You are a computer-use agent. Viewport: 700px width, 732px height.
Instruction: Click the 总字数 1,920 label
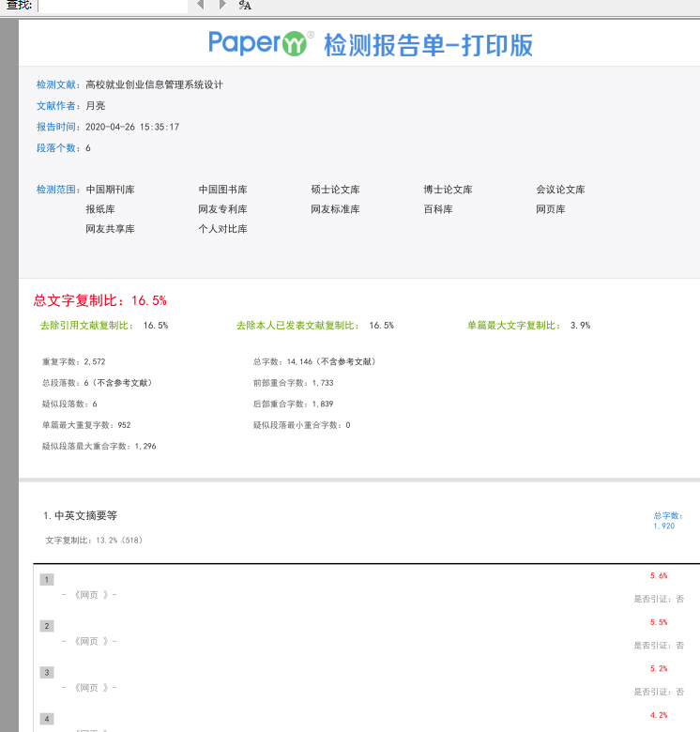click(668, 521)
